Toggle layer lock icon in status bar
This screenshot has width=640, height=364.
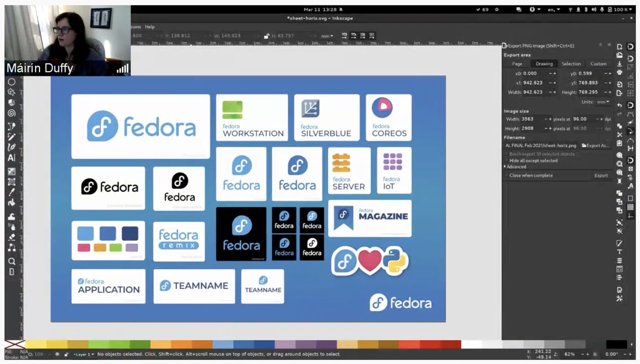point(66,354)
